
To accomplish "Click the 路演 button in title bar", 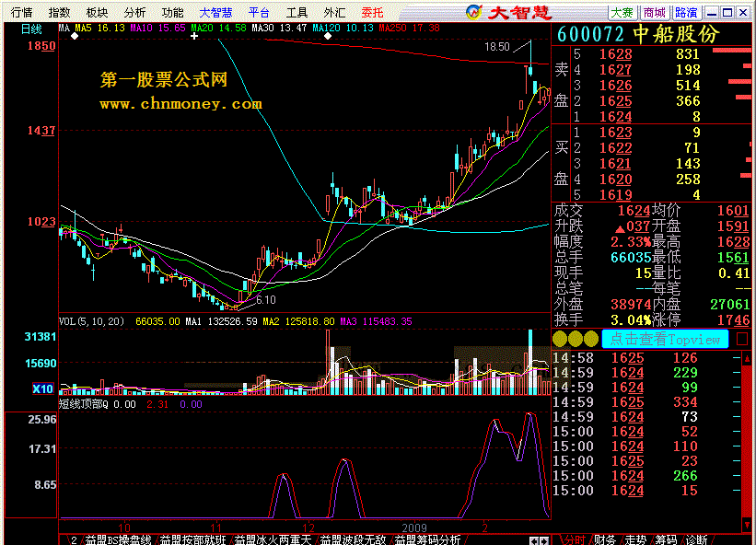I will point(687,13).
